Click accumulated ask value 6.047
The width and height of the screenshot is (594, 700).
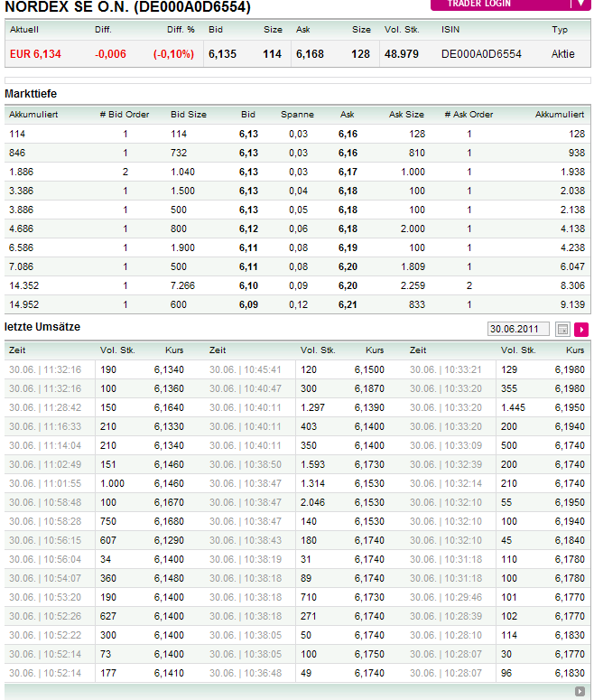572,266
